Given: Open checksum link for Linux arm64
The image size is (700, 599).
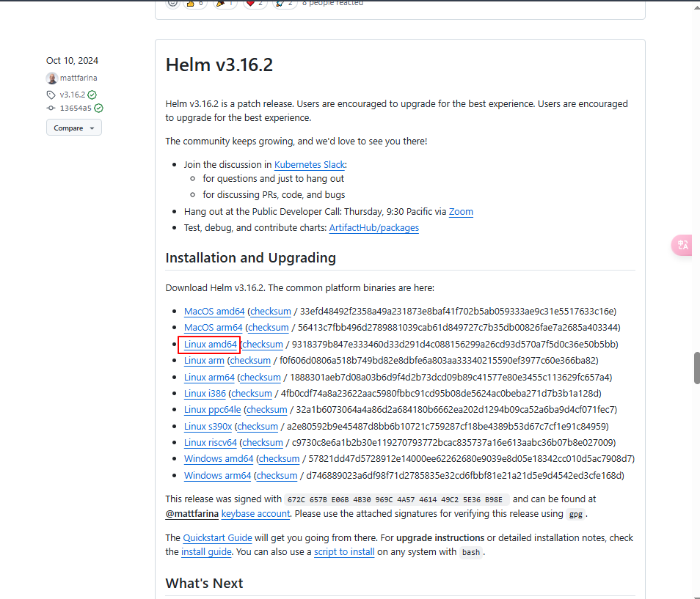Looking at the screenshot, I should [260, 378].
